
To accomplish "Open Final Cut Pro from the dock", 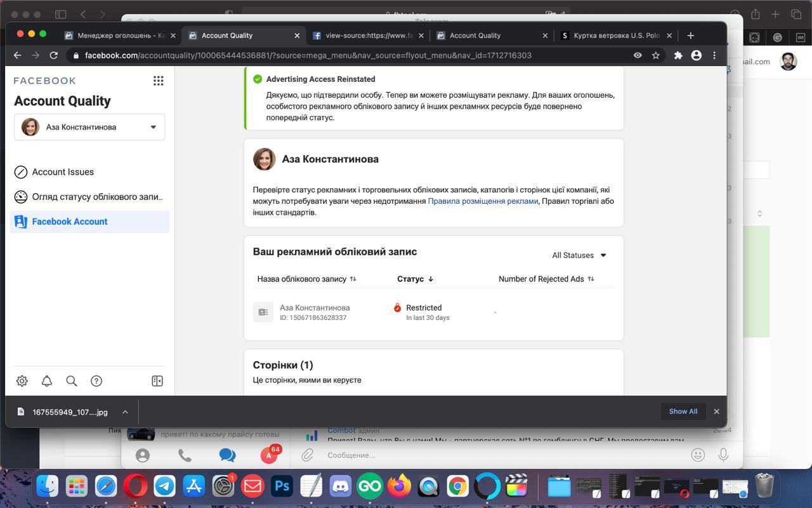I will click(x=517, y=487).
